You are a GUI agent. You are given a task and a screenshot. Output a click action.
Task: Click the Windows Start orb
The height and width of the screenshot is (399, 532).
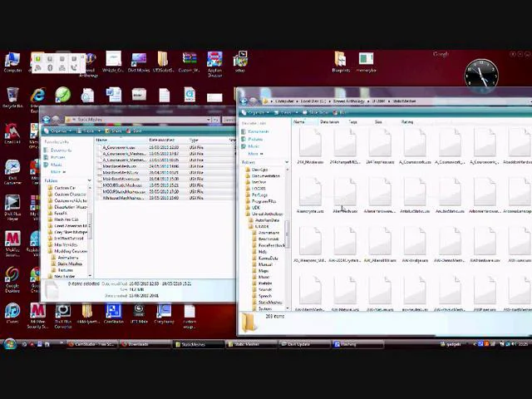pos(9,343)
